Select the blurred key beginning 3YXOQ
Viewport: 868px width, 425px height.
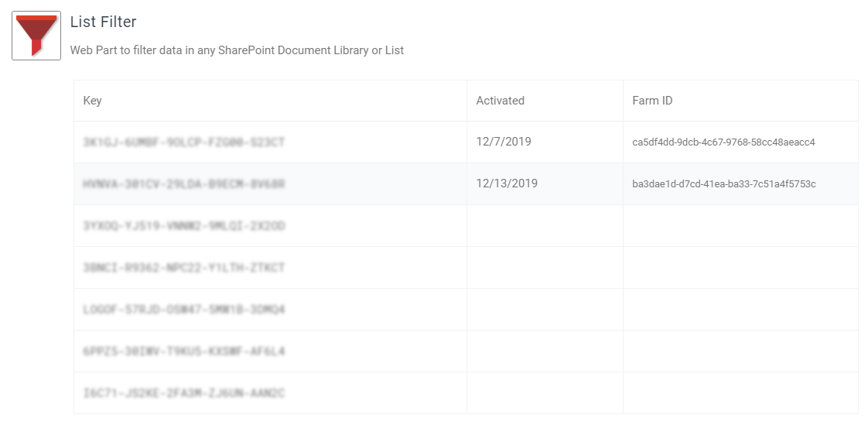tap(184, 226)
